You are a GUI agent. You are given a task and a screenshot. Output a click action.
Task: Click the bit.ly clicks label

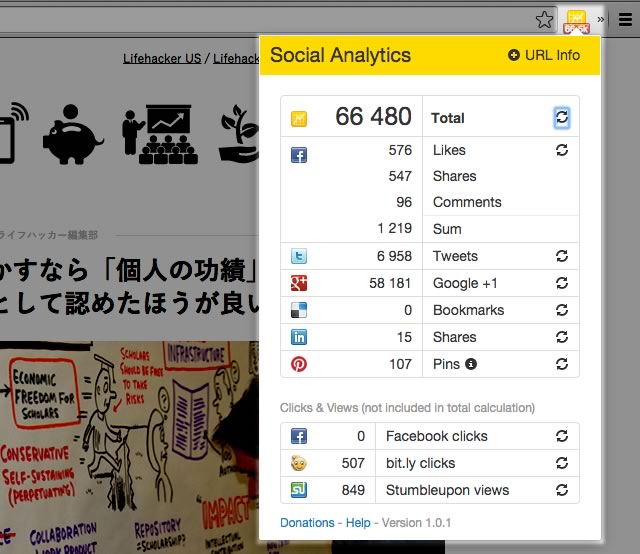(x=420, y=463)
